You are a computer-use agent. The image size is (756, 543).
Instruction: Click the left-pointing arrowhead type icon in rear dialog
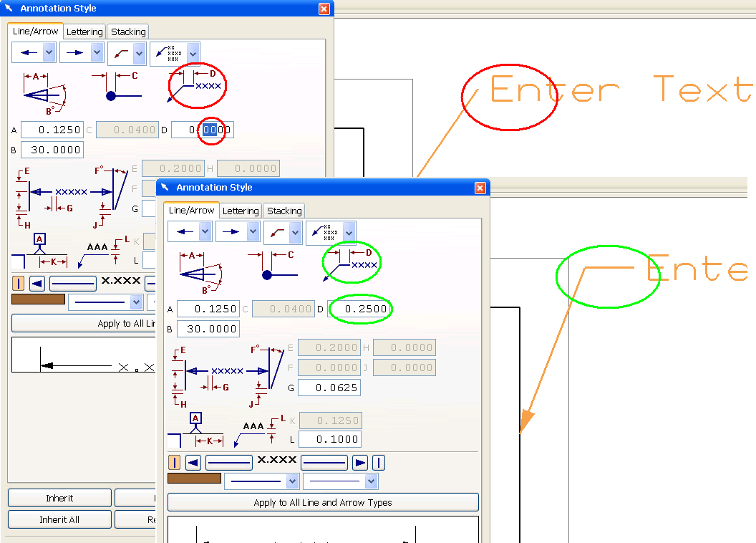click(x=28, y=52)
